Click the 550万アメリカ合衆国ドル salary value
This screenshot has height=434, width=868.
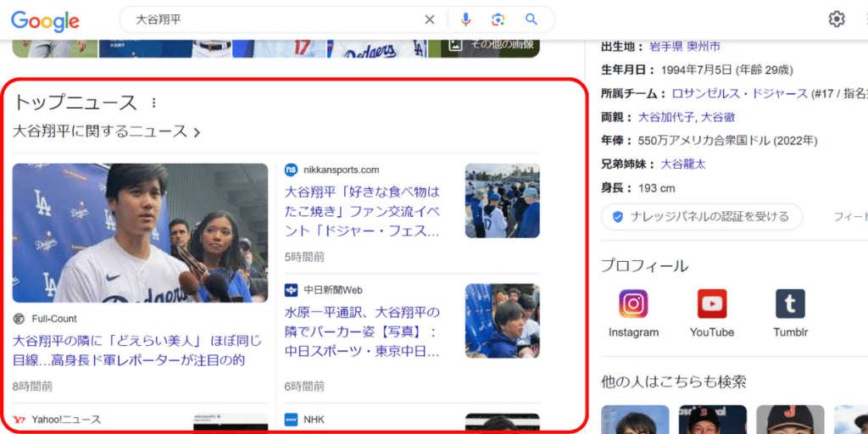[704, 141]
